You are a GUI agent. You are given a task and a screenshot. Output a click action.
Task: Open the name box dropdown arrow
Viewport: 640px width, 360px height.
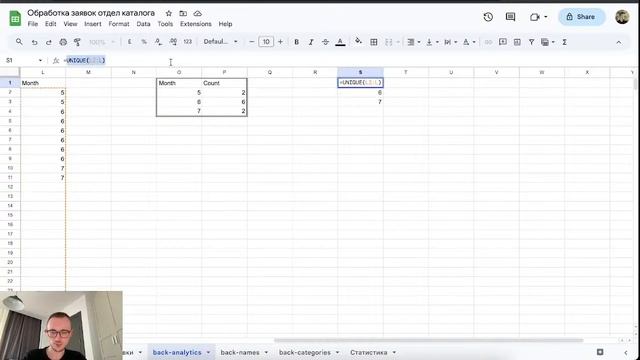coord(40,60)
